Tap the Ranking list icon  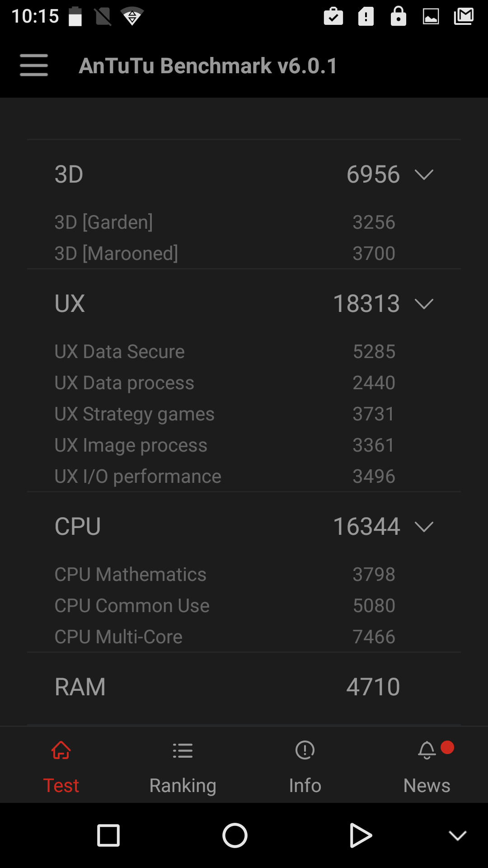pyautogui.click(x=183, y=750)
